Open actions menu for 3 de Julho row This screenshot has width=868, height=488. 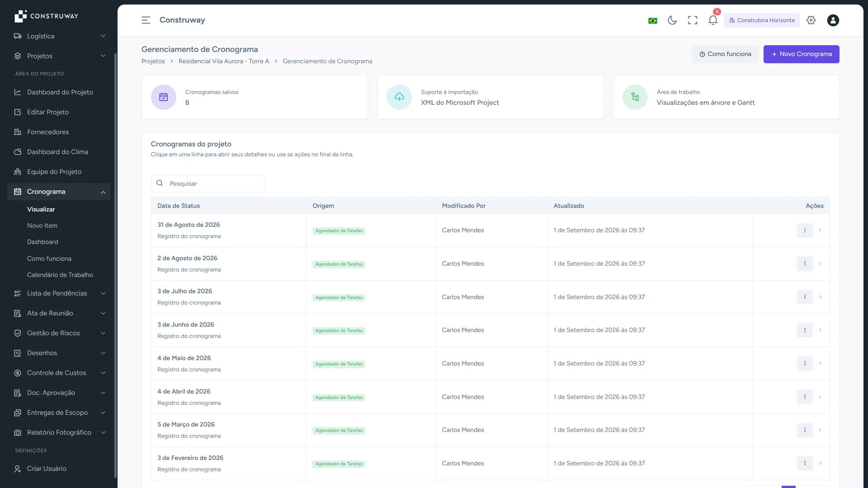(x=805, y=297)
